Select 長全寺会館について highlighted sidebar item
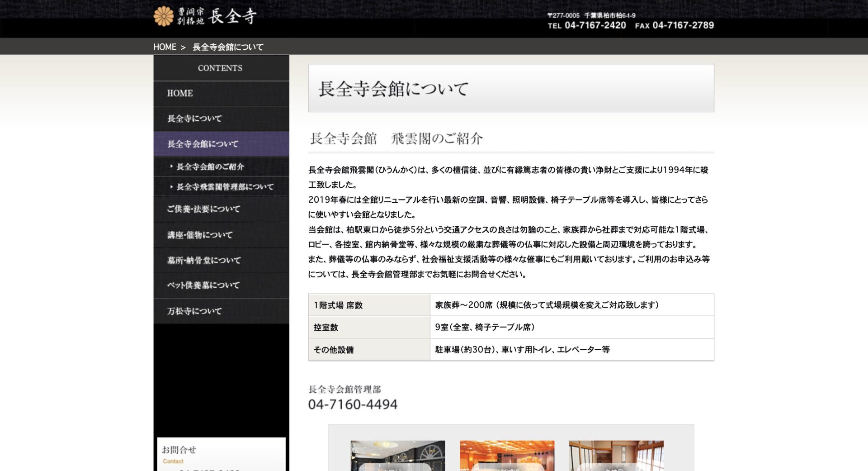Image resolution: width=868 pixels, height=471 pixels. pyautogui.click(x=222, y=144)
